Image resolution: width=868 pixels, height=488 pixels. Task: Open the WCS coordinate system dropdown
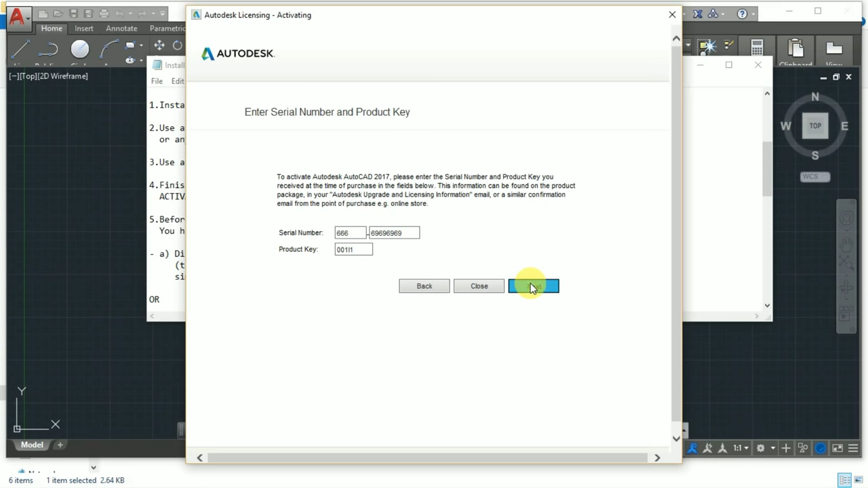[815, 177]
